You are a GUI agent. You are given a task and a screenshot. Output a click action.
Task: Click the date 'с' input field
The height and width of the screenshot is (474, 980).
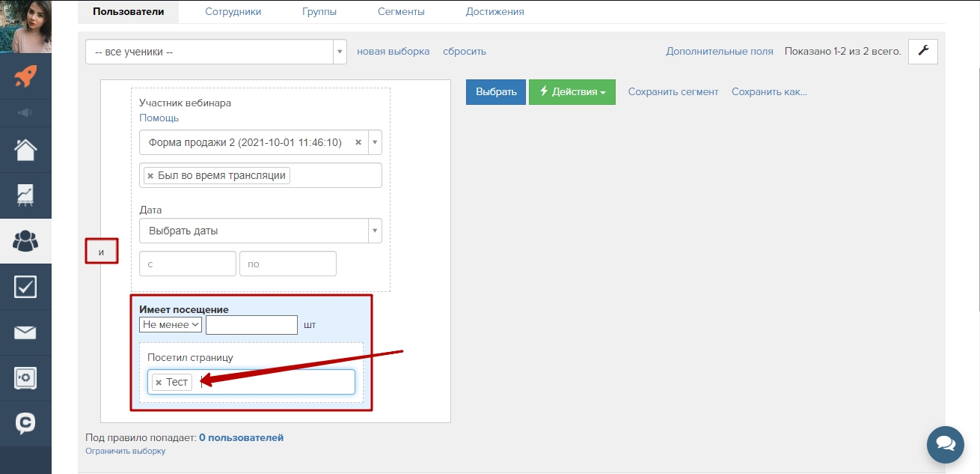[187, 264]
